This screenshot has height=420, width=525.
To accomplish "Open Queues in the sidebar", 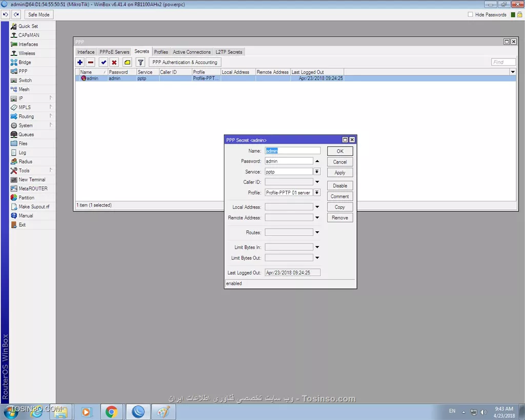I will tap(32, 134).
